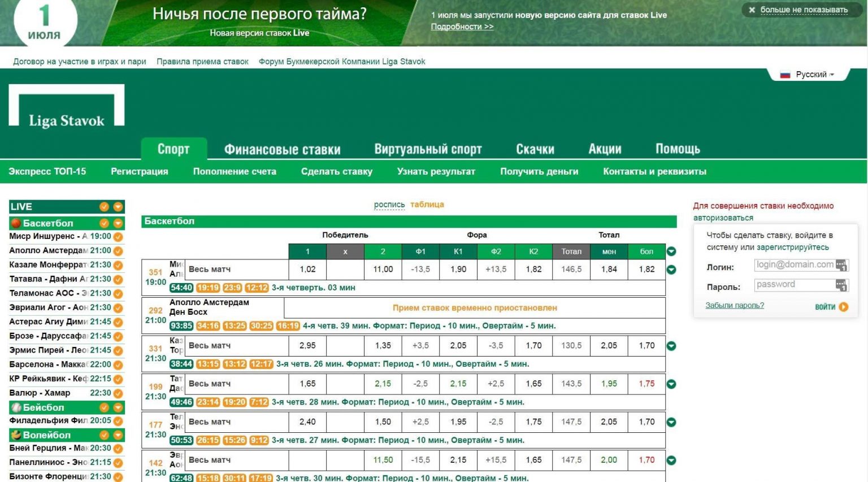Collapse the LIVE section arrow
Image resolution: width=868 pixels, height=482 pixels.
pyautogui.click(x=118, y=207)
